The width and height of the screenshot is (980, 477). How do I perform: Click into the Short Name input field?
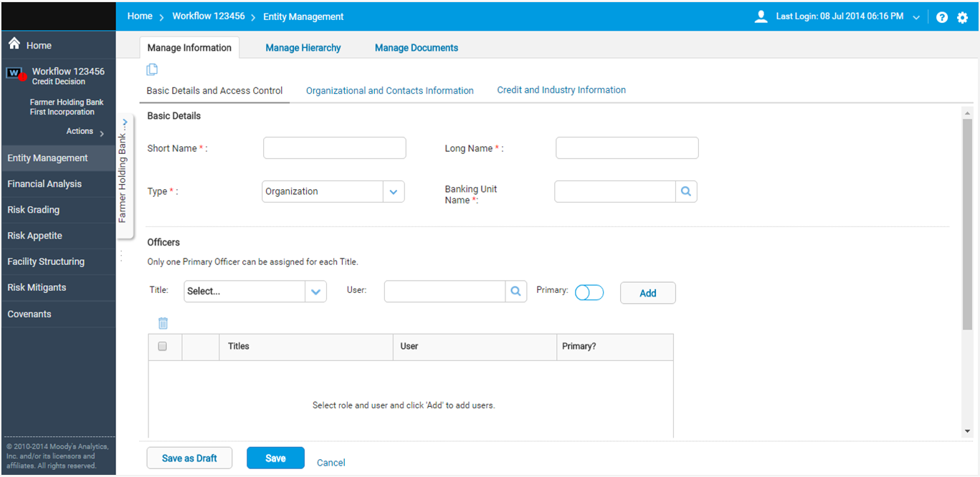coord(335,148)
